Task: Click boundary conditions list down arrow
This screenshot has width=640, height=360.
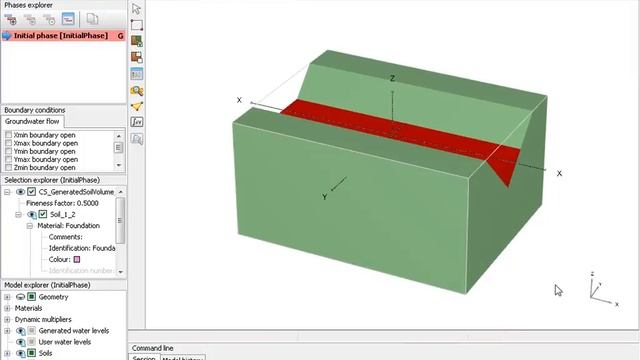Action: [x=119, y=165]
